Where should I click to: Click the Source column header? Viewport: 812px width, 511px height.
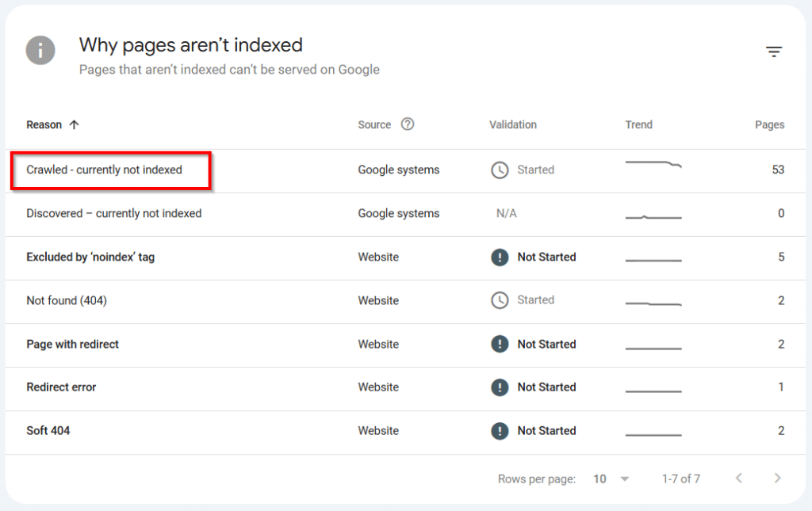point(373,124)
